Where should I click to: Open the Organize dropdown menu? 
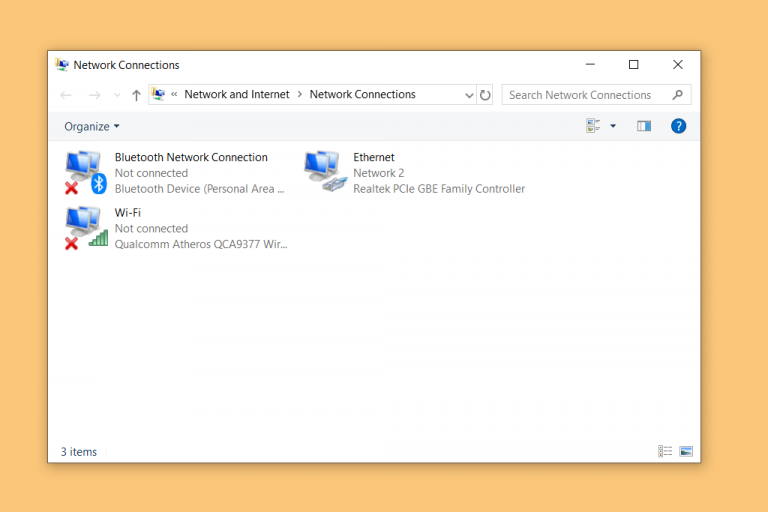point(92,126)
